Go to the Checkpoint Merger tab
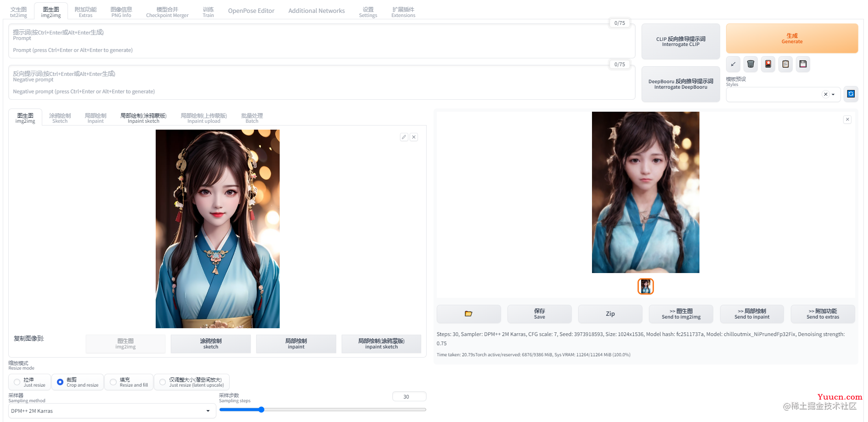This screenshot has width=868, height=422. 167,12
